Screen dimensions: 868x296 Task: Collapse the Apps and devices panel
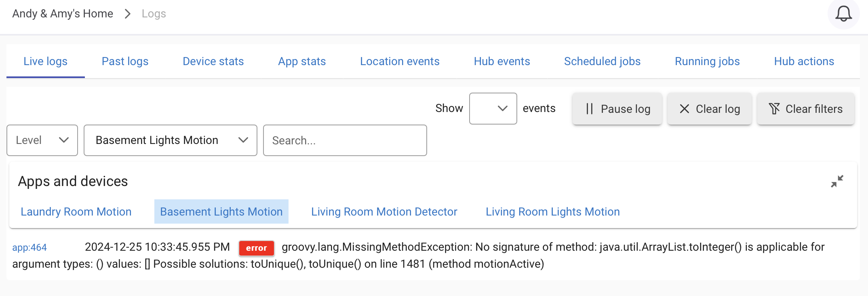pyautogui.click(x=837, y=181)
